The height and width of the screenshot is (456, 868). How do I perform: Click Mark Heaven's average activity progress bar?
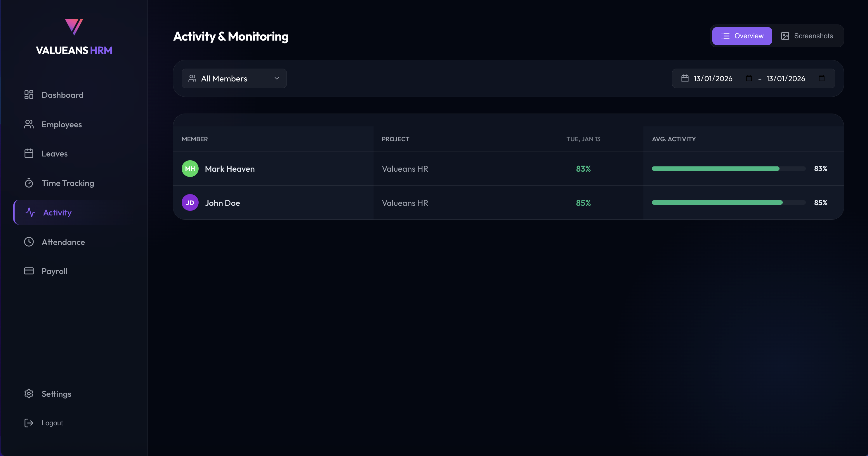(x=728, y=169)
